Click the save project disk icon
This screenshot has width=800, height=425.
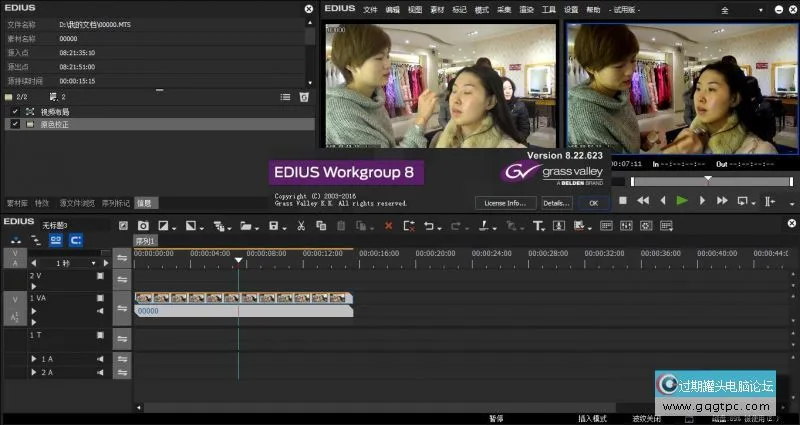tap(273, 226)
